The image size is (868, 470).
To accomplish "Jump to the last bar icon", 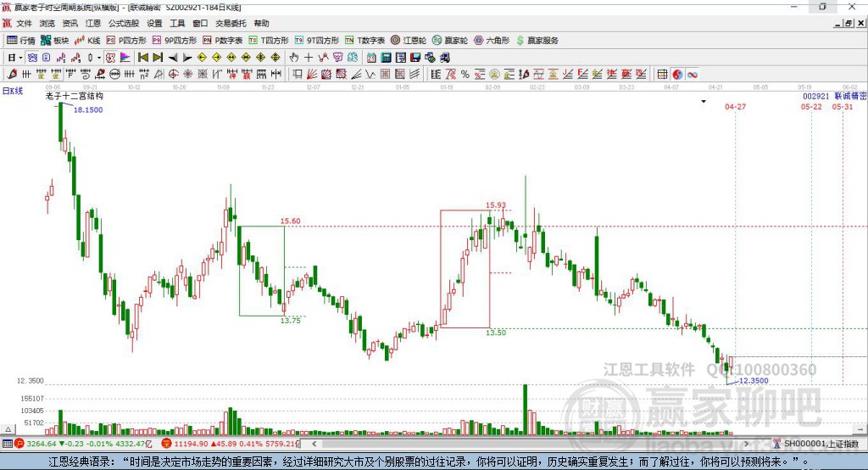I will pos(158,57).
